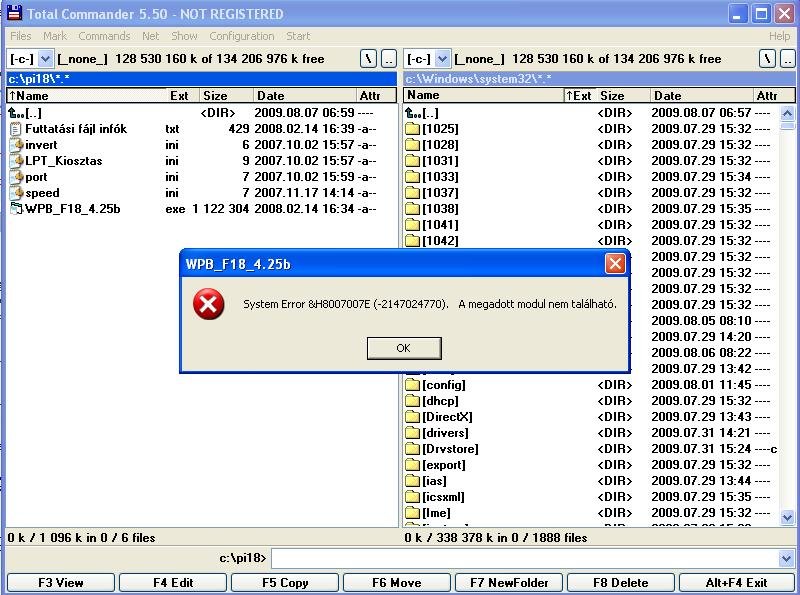800x595 pixels.
Task: Select the port ini file icon
Action: click(17, 177)
